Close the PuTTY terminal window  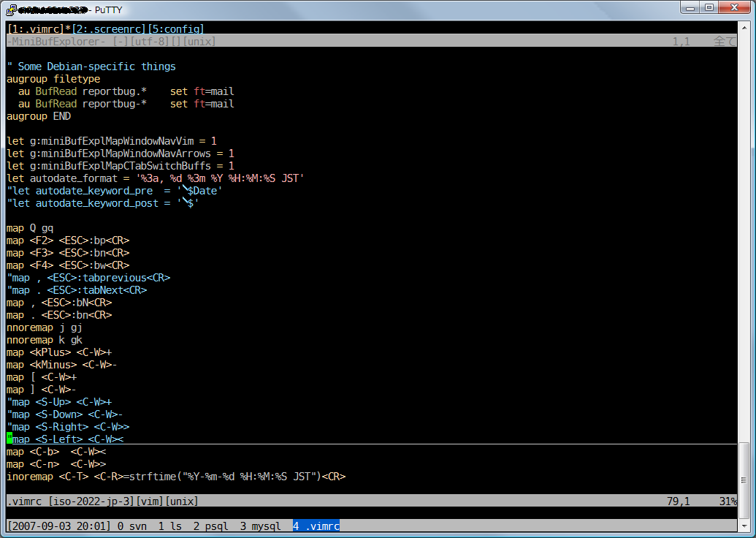pos(736,7)
